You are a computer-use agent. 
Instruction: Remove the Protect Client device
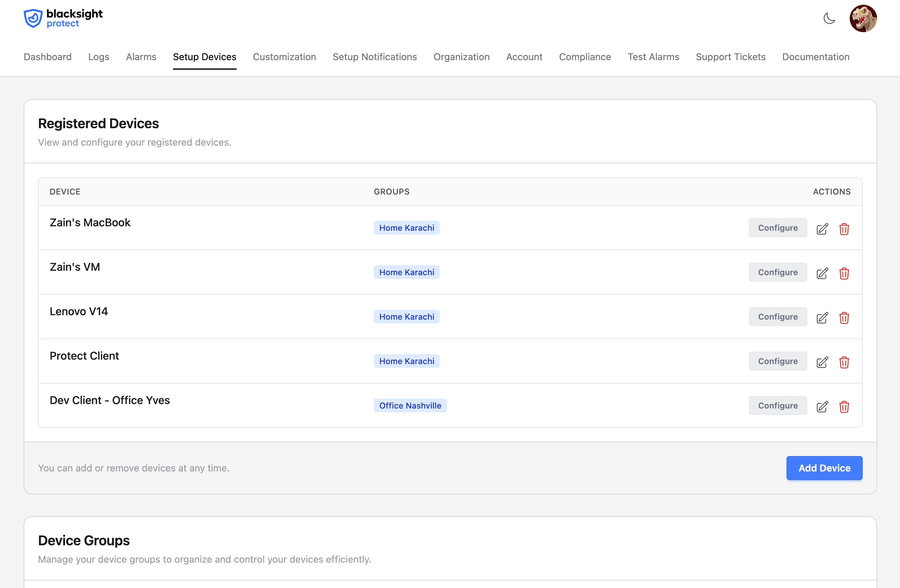pyautogui.click(x=844, y=362)
